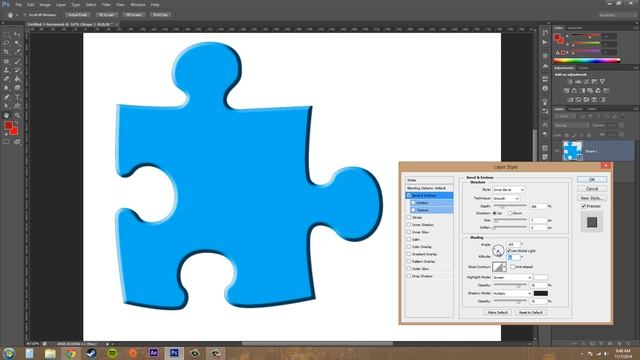
Task: Open the Gloss Contour picker arrow
Action: pyautogui.click(x=505, y=267)
